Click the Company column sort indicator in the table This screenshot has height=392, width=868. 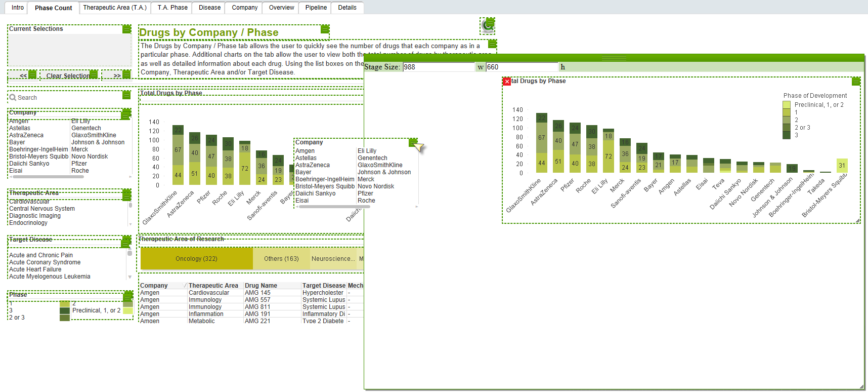[x=185, y=286]
